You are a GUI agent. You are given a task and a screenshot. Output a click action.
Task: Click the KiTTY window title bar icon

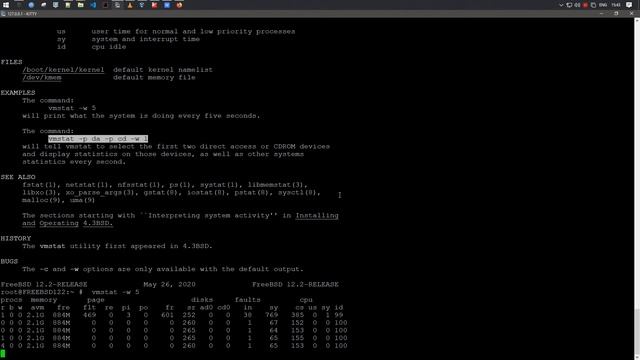tap(3, 13)
